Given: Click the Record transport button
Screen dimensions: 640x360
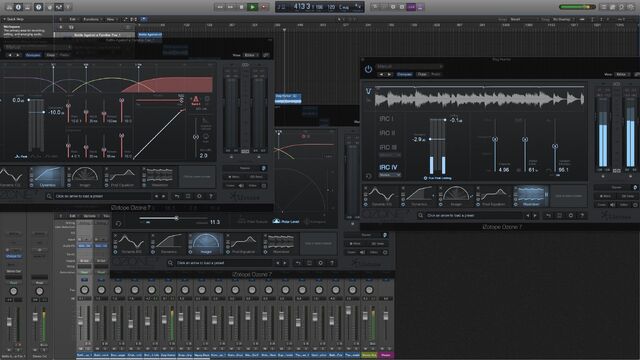Looking at the screenshot, I should (x=264, y=7).
